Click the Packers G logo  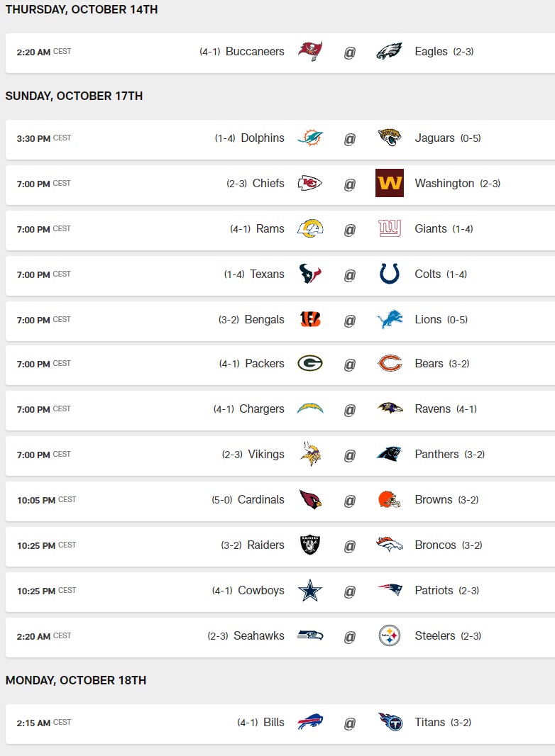pyautogui.click(x=310, y=364)
